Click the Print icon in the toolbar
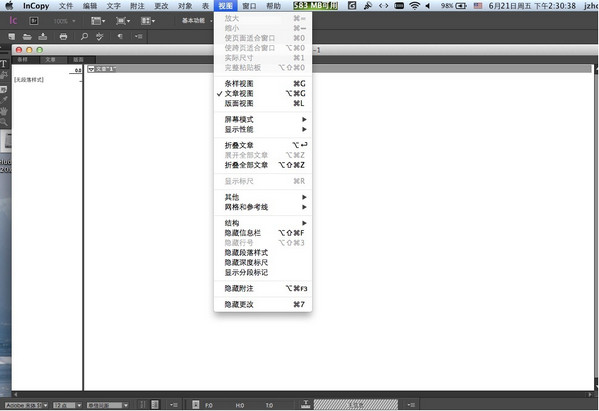599x411 pixels. click(x=63, y=37)
